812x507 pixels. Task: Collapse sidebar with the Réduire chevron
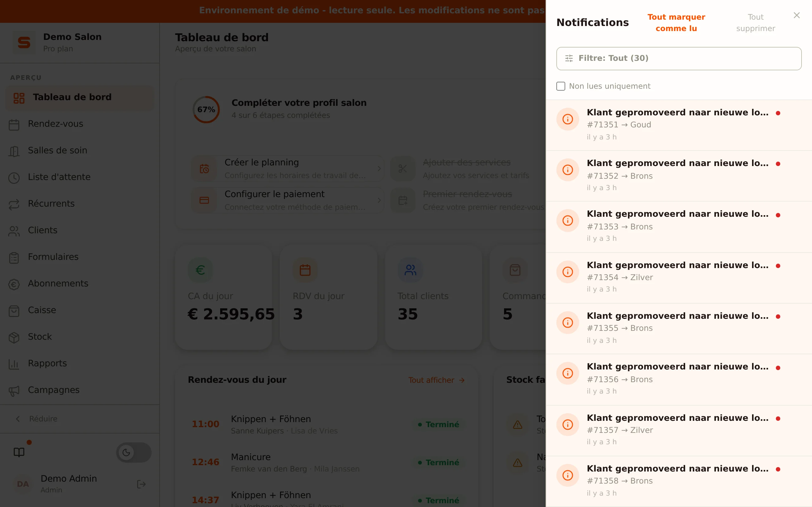tap(18, 419)
